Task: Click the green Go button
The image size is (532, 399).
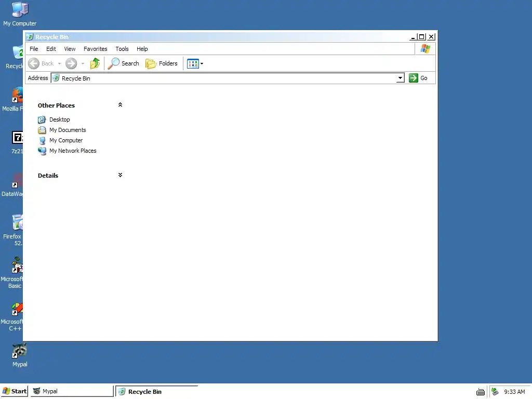Action: point(418,78)
